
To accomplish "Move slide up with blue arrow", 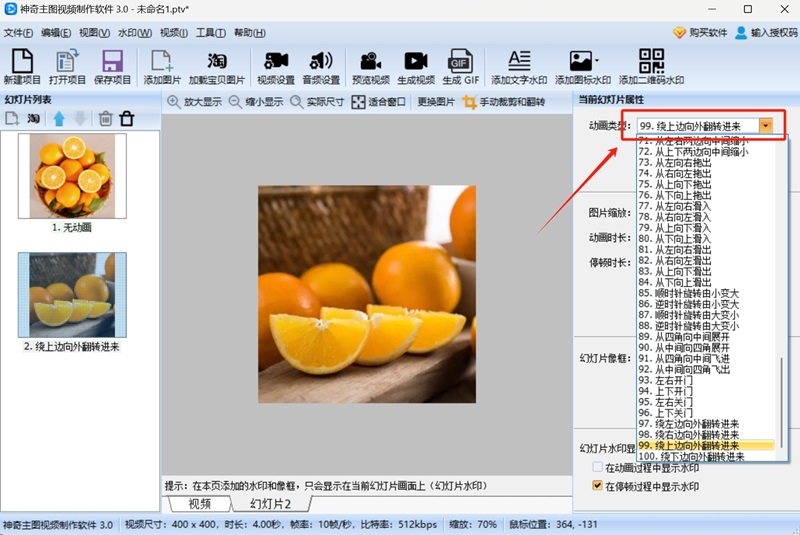I will tap(59, 119).
